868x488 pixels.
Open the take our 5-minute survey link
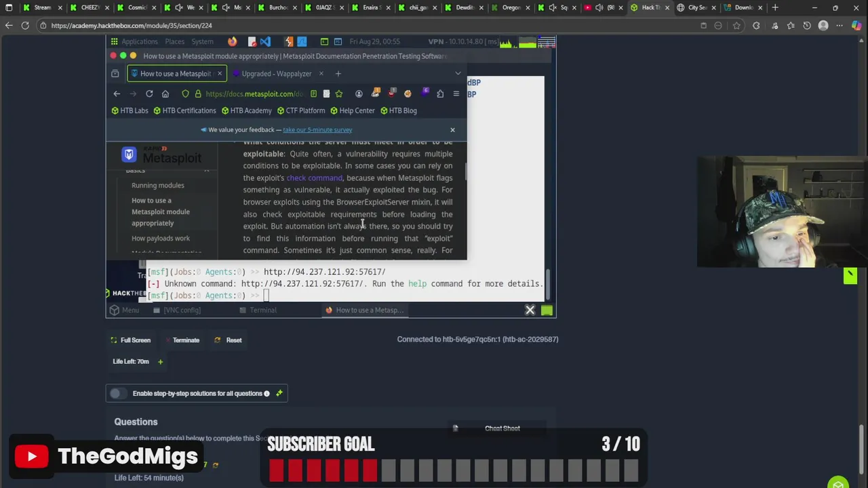point(317,129)
